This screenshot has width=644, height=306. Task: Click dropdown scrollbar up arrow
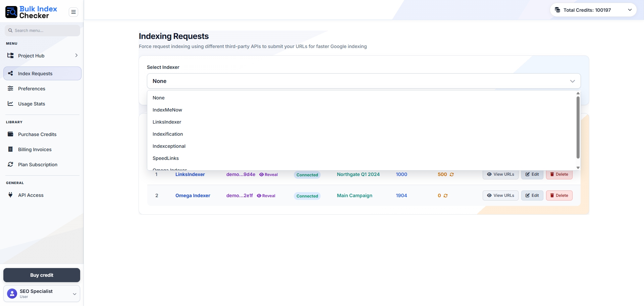578,93
